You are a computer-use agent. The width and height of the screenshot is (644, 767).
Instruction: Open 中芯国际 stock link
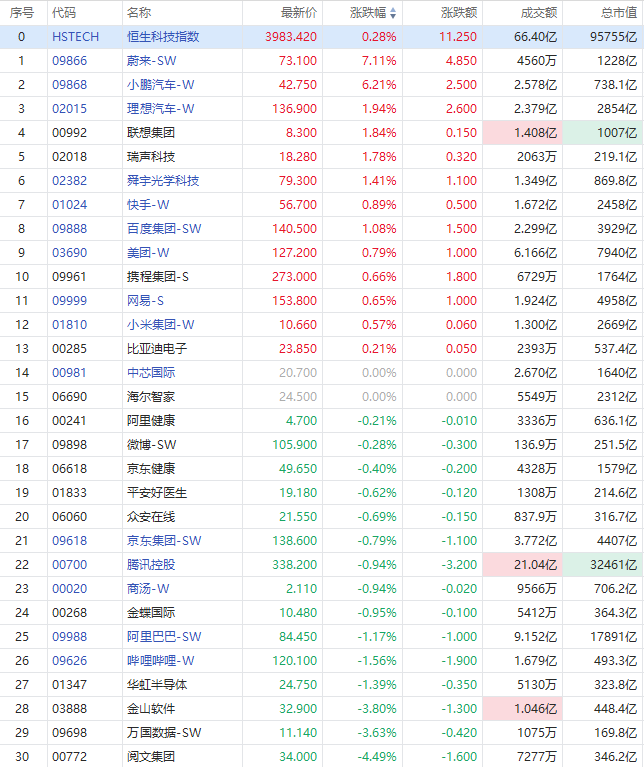click(x=151, y=372)
